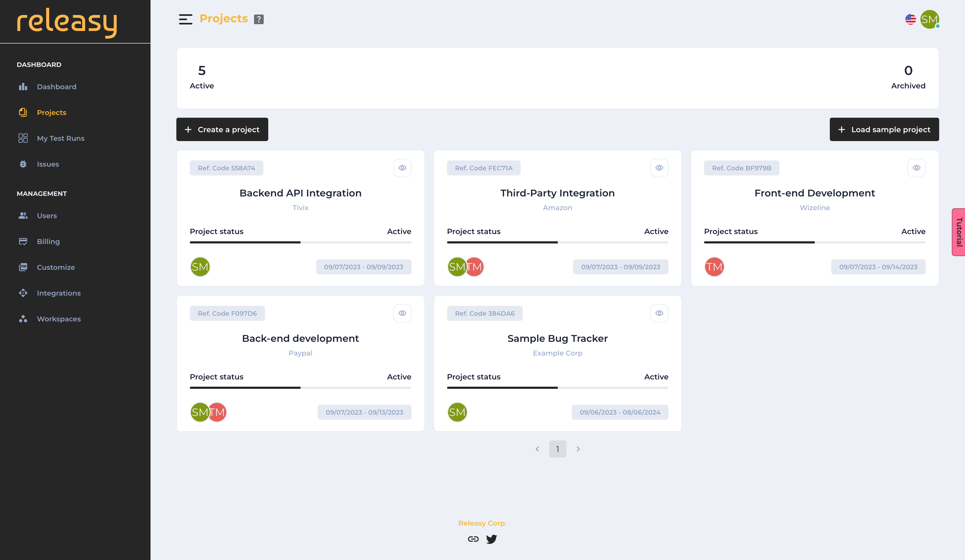965x560 pixels.
Task: Open the help tooltip next to Projects
Action: [x=259, y=19]
